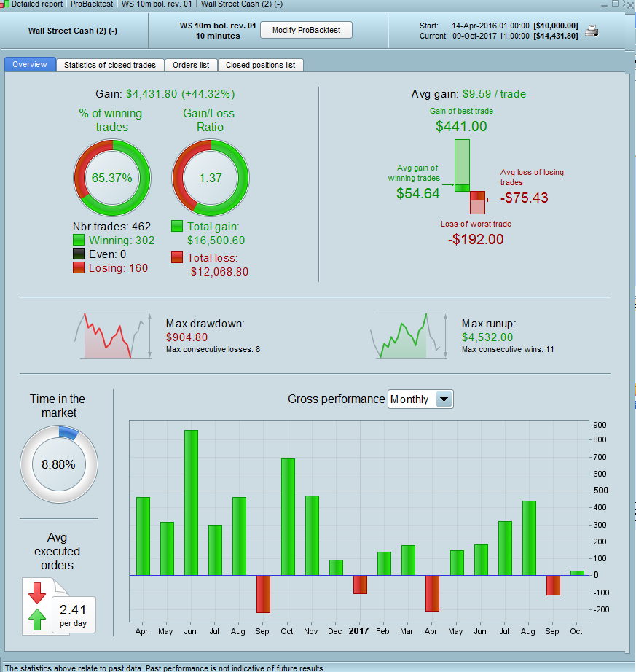
Task: Open the Orders list tab
Action: [191, 65]
